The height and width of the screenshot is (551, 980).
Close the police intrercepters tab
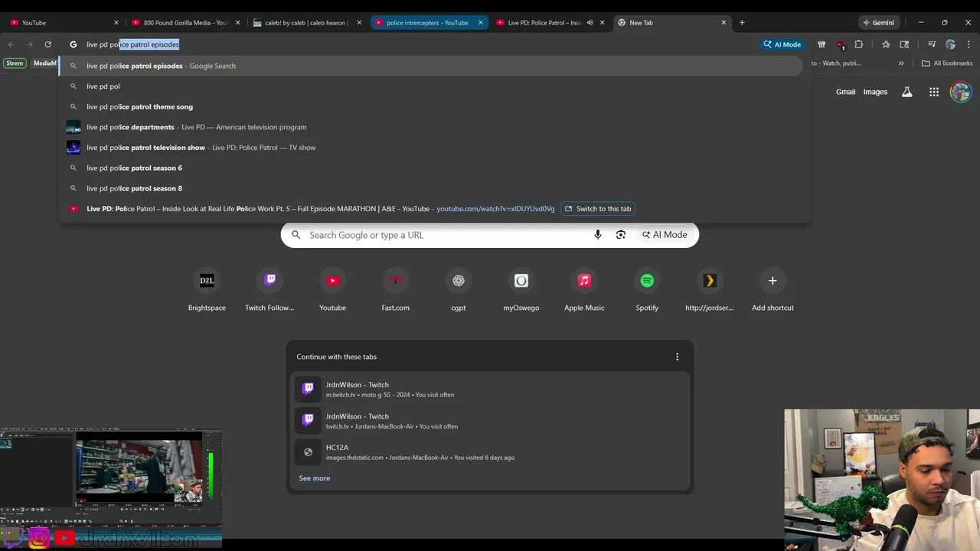(x=481, y=23)
